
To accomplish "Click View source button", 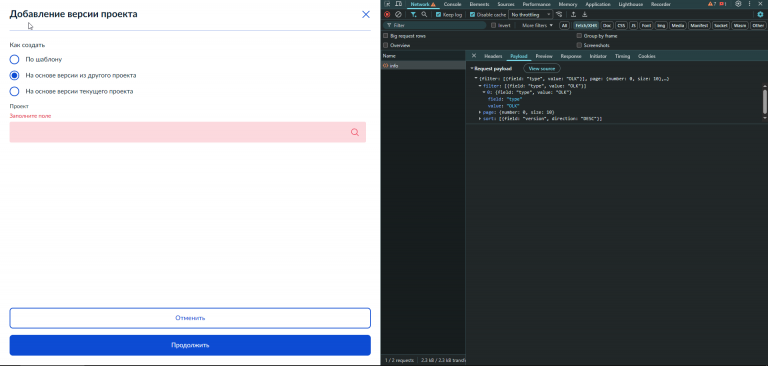I will (542, 69).
